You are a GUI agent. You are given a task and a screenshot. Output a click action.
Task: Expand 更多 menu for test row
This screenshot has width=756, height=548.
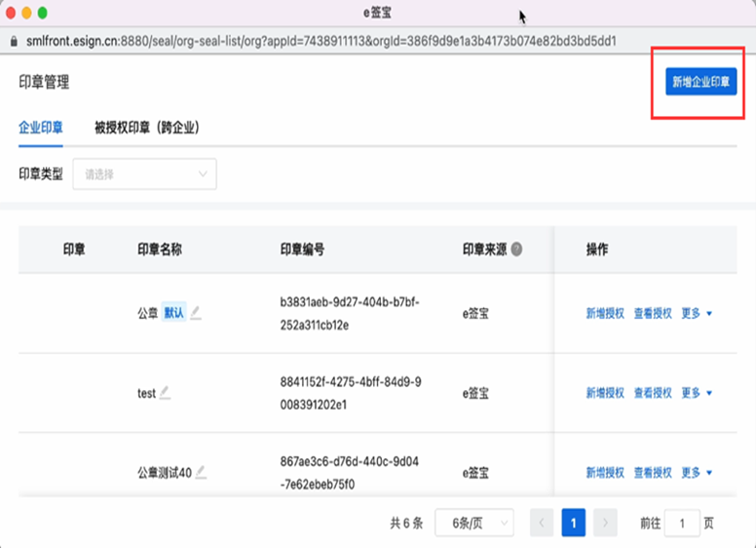pyautogui.click(x=697, y=393)
